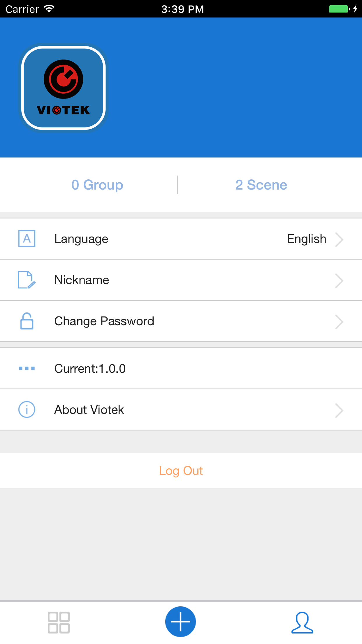Open the devices grid tab
This screenshot has width=362, height=644.
59,622
